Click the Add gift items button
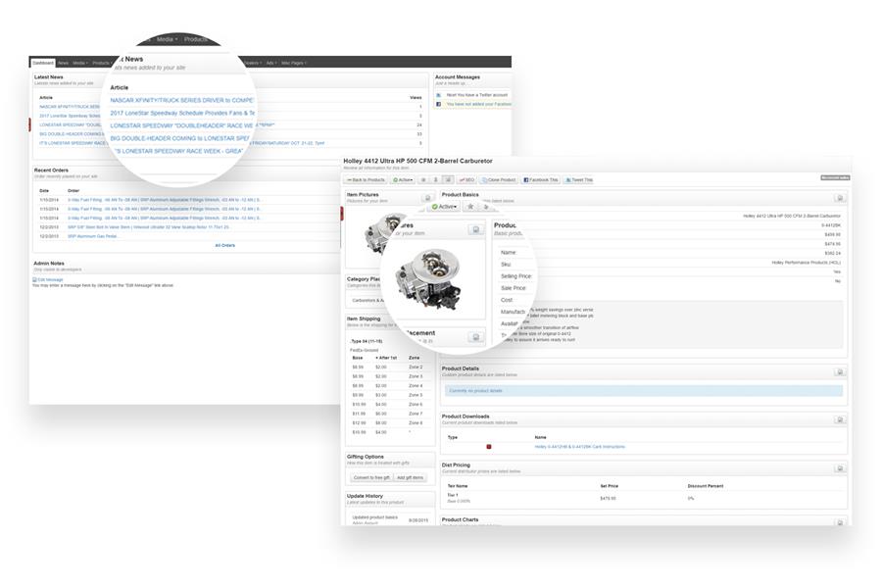The height and width of the screenshot is (588, 882). point(410,477)
